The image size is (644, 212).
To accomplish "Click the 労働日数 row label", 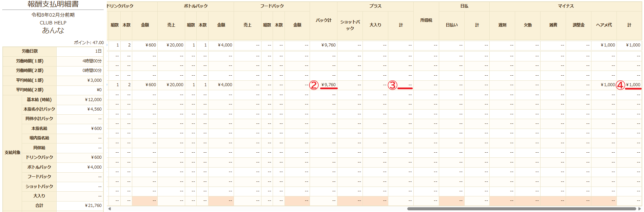I will 30,51.
